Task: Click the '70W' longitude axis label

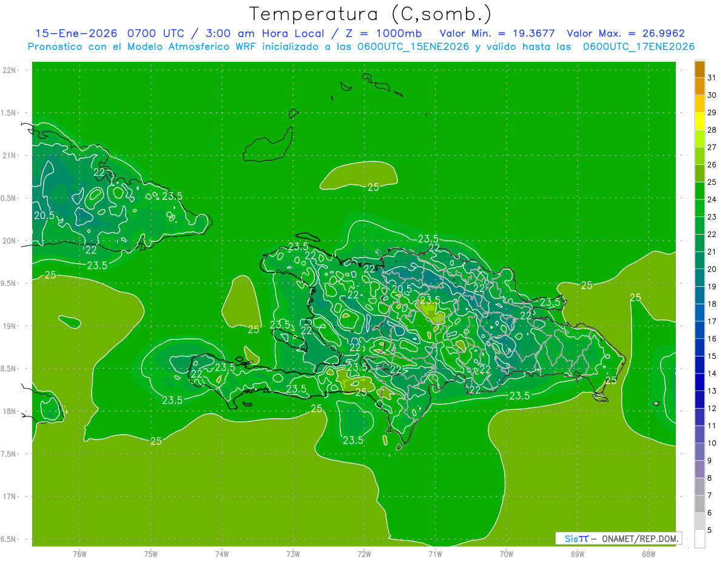Action: (507, 554)
